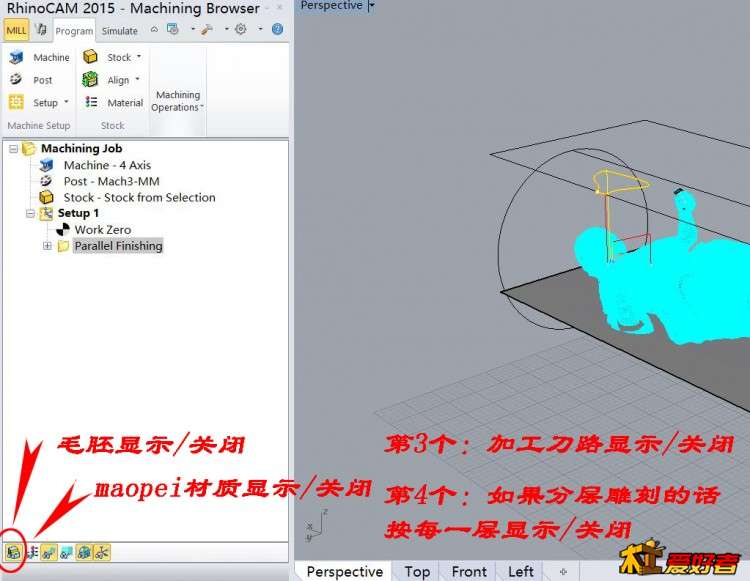Click the Machining Job folder icon
The image size is (750, 581).
pyautogui.click(x=29, y=149)
